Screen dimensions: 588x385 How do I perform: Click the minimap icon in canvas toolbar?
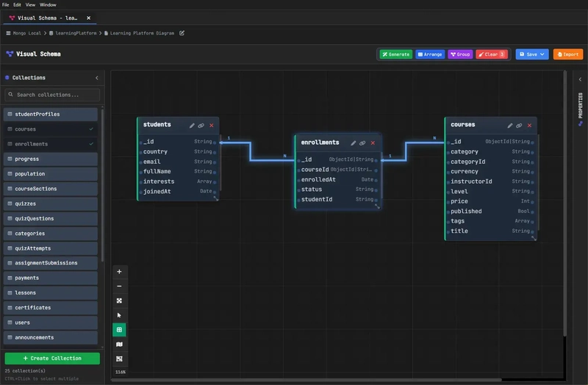[x=120, y=344]
